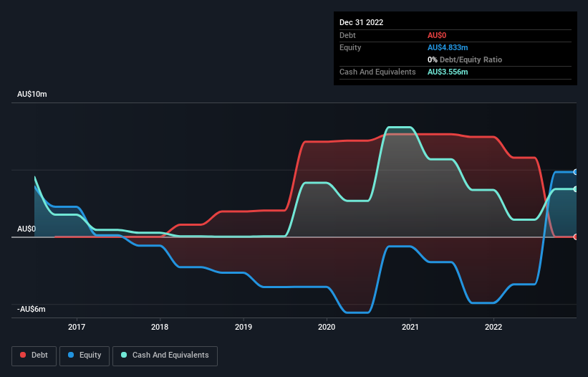Click the 2020 x-axis label

(x=327, y=327)
